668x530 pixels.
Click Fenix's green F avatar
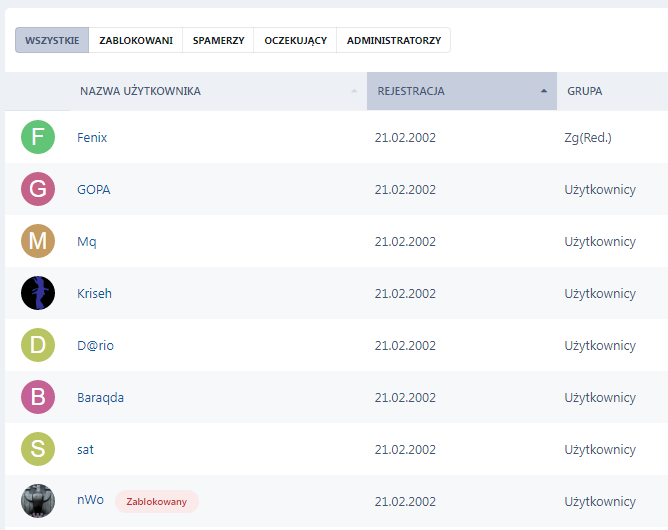(x=38, y=137)
